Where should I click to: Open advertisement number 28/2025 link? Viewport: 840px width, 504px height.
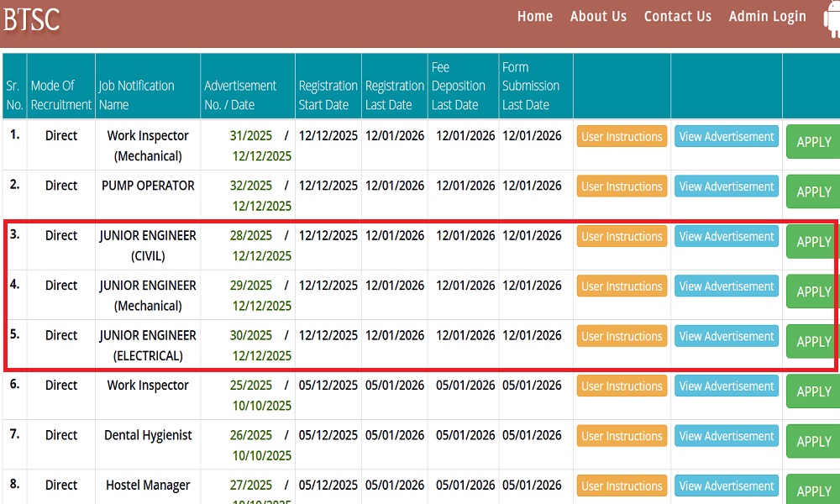tap(251, 236)
